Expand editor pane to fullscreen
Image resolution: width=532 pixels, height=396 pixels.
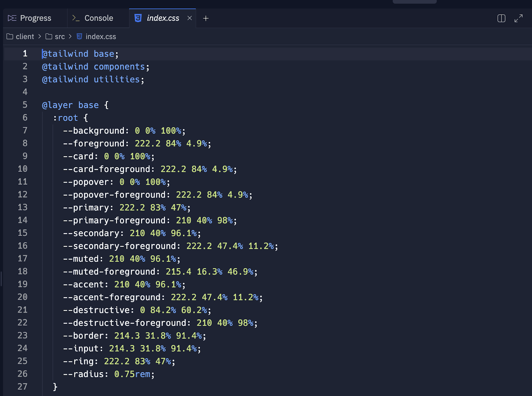(518, 18)
